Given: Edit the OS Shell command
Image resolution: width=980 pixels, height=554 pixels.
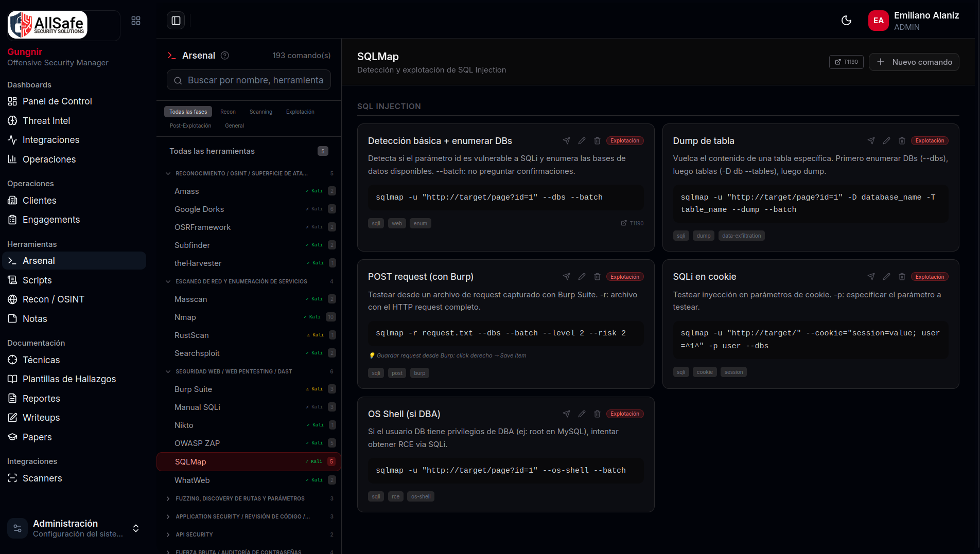Looking at the screenshot, I should pyautogui.click(x=582, y=414).
